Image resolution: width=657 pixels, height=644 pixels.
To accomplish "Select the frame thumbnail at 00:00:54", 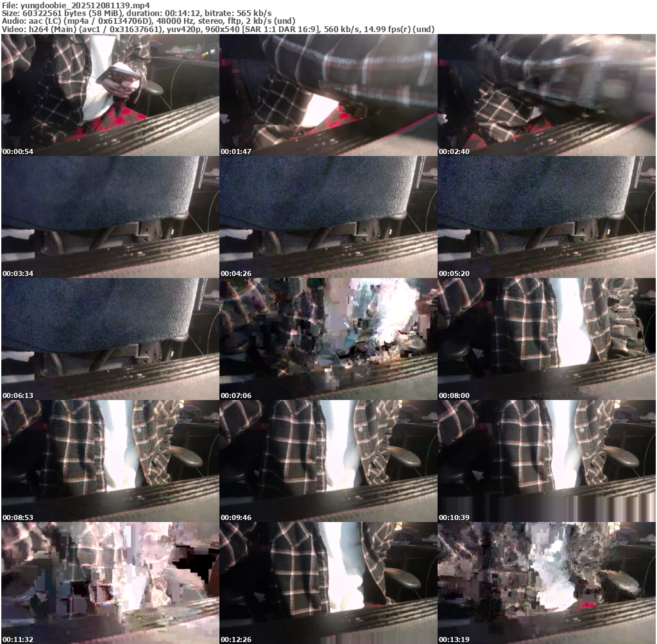I will pyautogui.click(x=110, y=95).
